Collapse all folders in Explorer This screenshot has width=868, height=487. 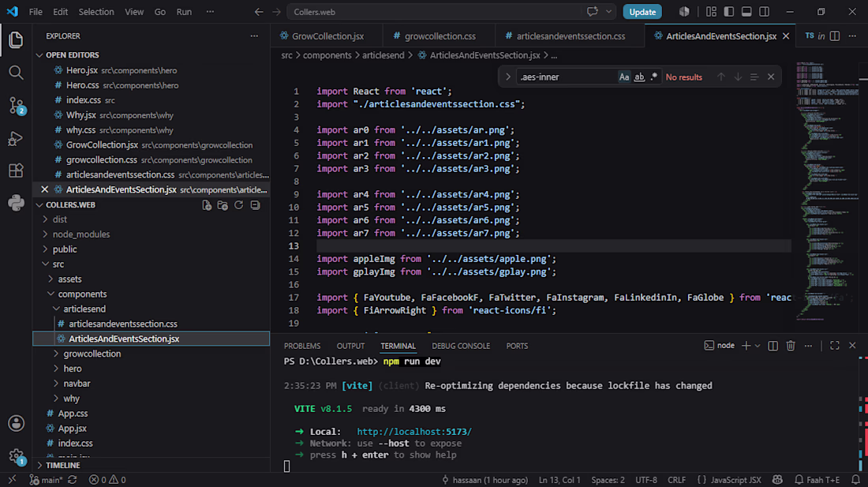tap(255, 205)
